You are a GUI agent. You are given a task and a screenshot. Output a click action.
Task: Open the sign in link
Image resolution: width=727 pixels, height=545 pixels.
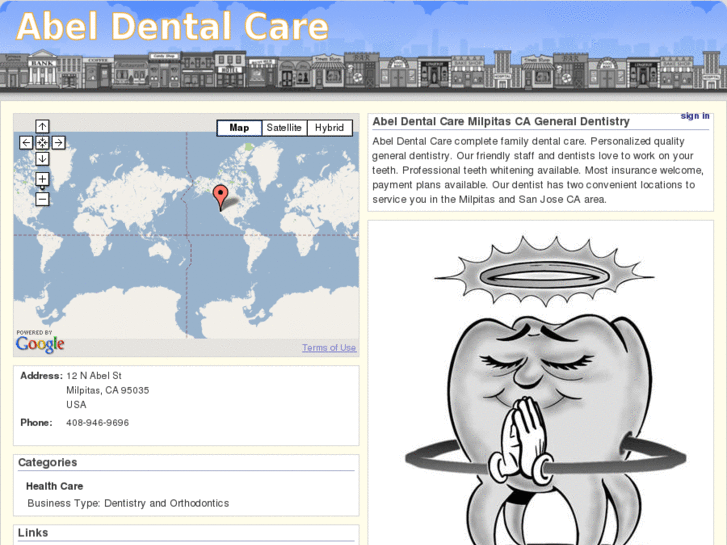click(x=695, y=116)
